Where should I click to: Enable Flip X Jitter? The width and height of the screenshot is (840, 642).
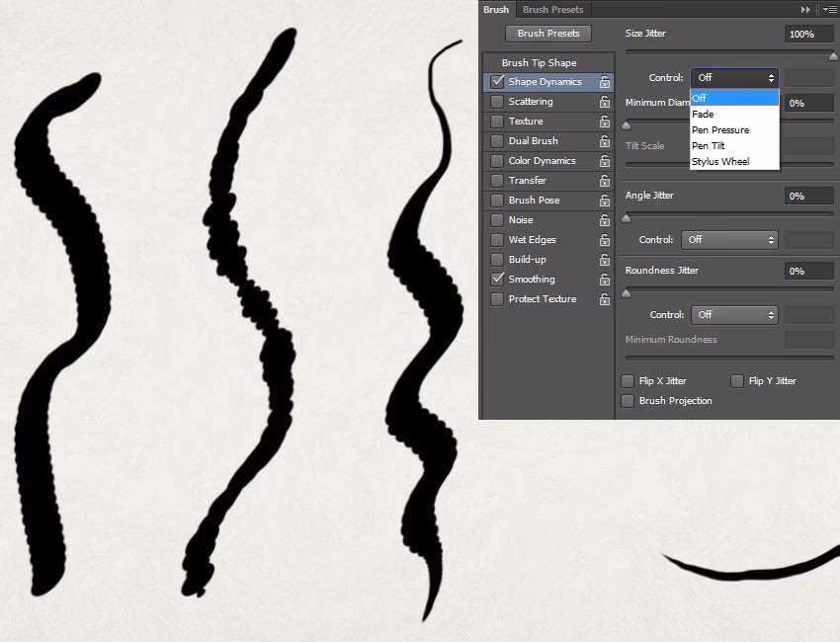[x=628, y=380]
